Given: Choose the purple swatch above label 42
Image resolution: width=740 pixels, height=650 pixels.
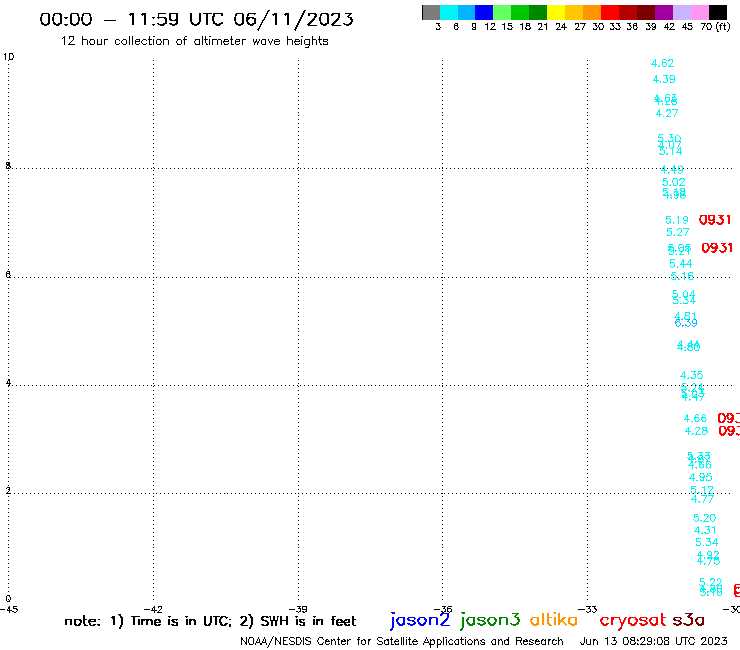Looking at the screenshot, I should pyautogui.click(x=664, y=12).
